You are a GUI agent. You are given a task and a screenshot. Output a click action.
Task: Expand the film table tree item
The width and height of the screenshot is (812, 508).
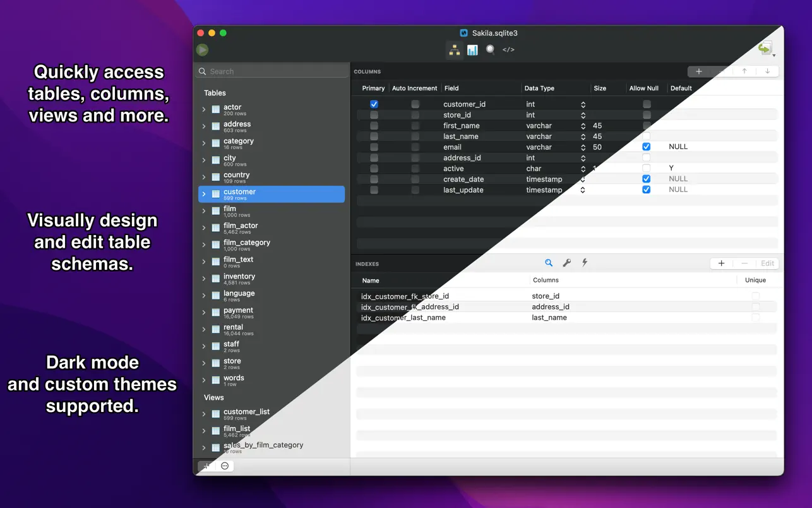[203, 211]
